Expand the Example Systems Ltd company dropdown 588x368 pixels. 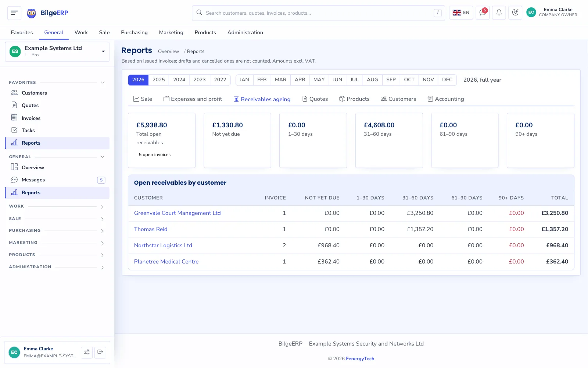[x=57, y=52]
